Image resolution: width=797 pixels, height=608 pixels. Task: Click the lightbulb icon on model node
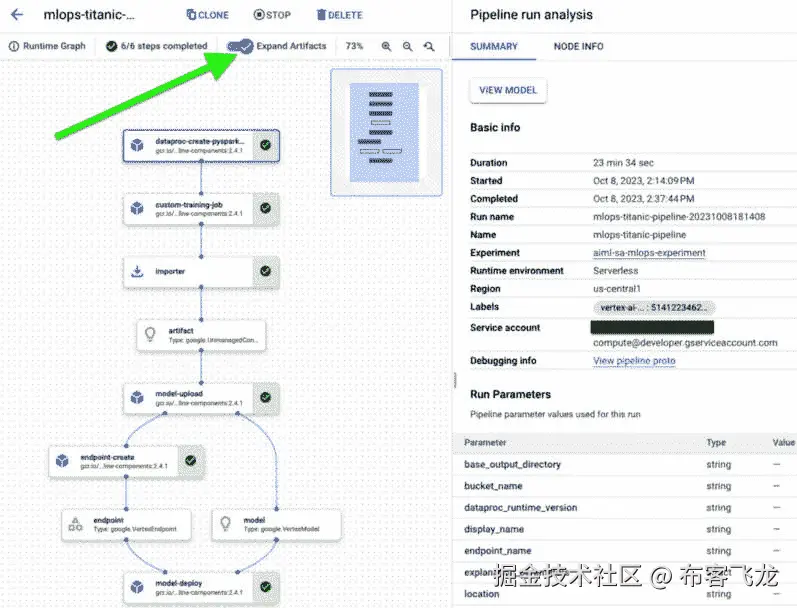tap(225, 524)
